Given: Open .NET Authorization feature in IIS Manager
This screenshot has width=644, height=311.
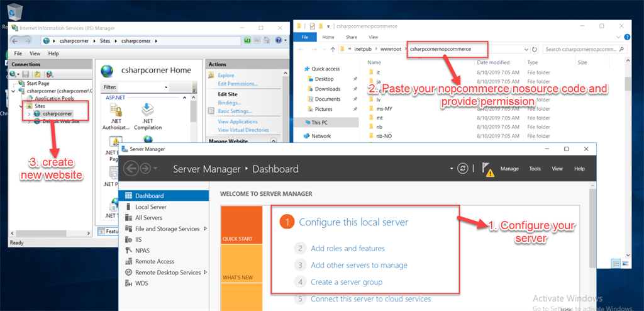Looking at the screenshot, I should pos(116,116).
